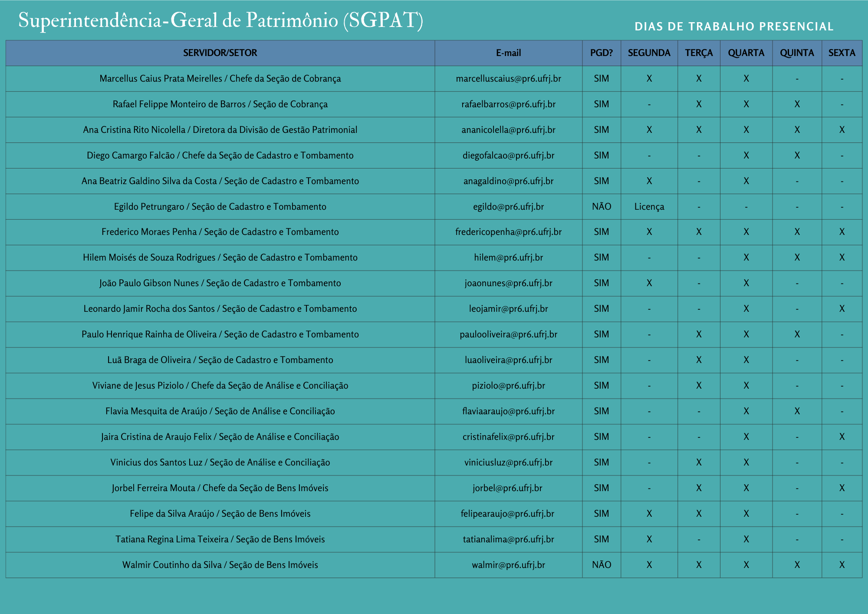Click Ana Beatriz Galdino Silva da Costa cell
The image size is (868, 614).
220,182
